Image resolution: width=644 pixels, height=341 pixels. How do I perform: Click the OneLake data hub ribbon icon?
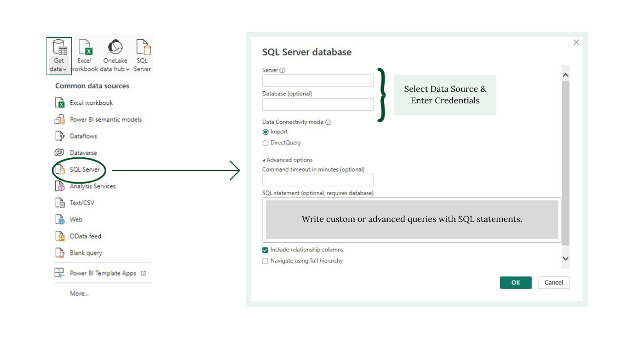[x=115, y=47]
